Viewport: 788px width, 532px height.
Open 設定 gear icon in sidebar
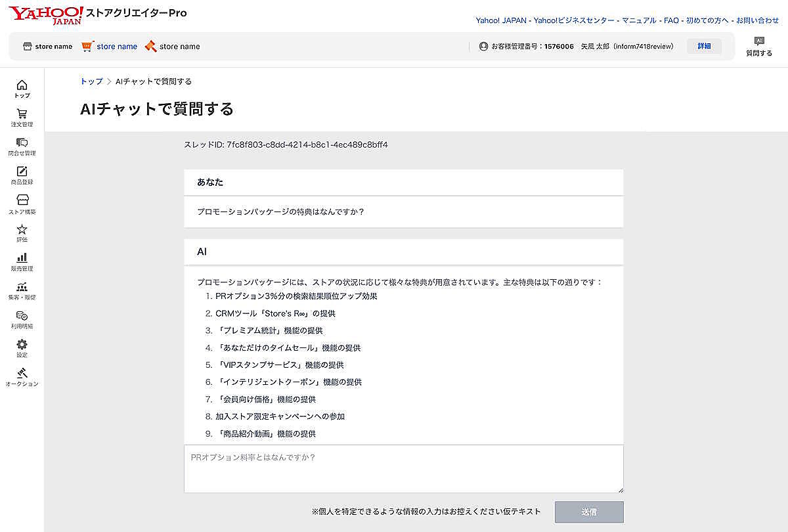point(22,345)
